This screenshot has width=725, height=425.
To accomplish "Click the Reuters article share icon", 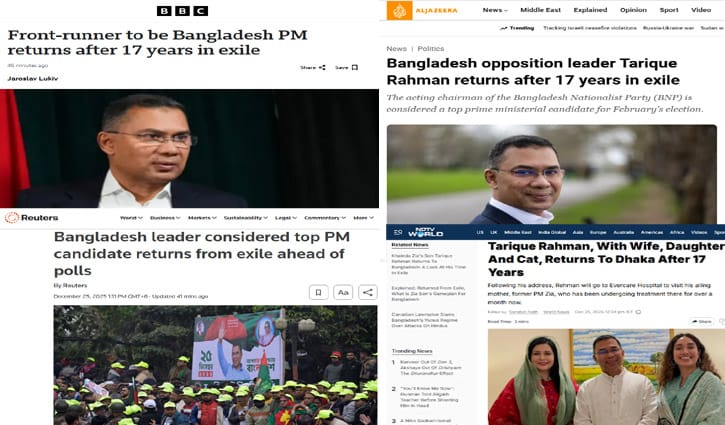I will (x=368, y=292).
